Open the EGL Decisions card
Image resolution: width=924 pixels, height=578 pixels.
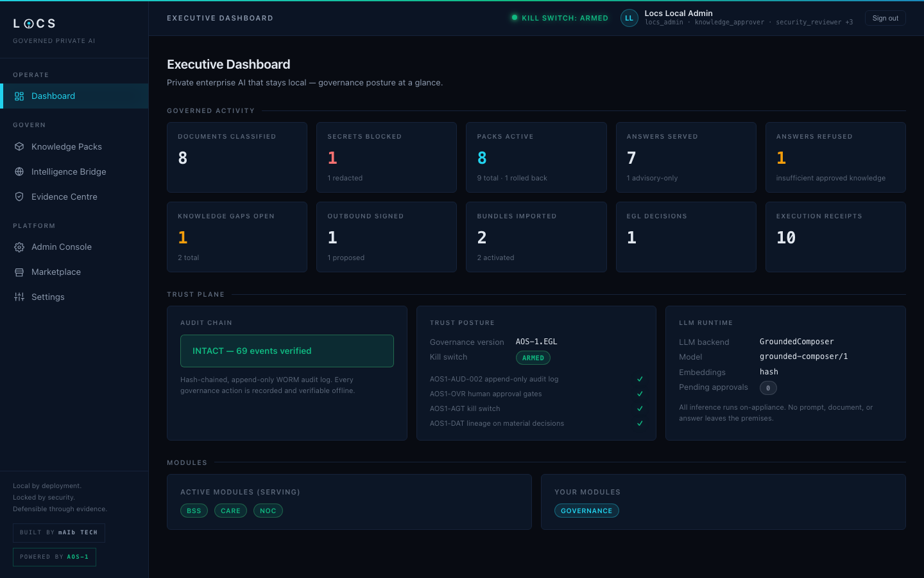click(x=686, y=237)
